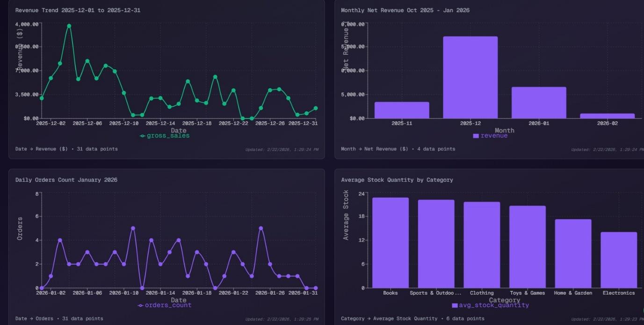644x325 pixels.
Task: Select the peak revenue point near 2025-12-04
Action: click(x=68, y=27)
